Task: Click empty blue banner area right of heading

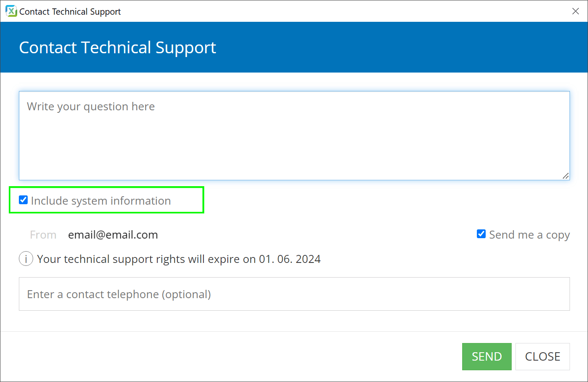Action: click(x=398, y=47)
